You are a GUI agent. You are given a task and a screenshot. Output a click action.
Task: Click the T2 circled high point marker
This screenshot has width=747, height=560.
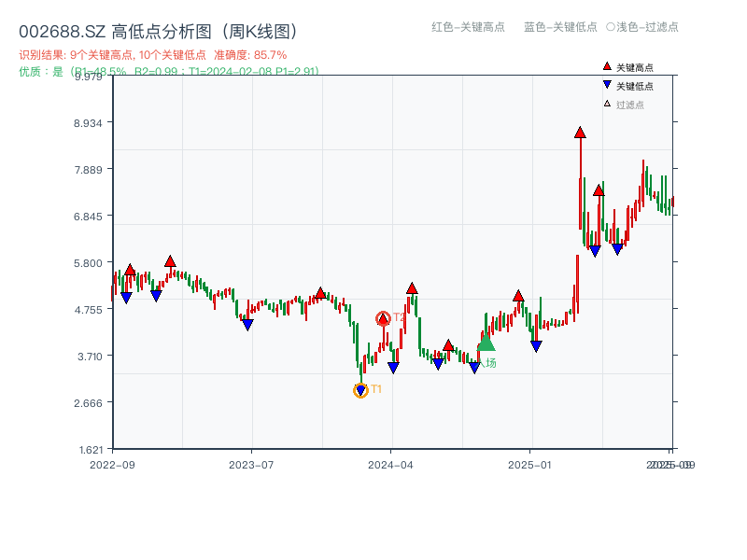pyautogui.click(x=383, y=318)
